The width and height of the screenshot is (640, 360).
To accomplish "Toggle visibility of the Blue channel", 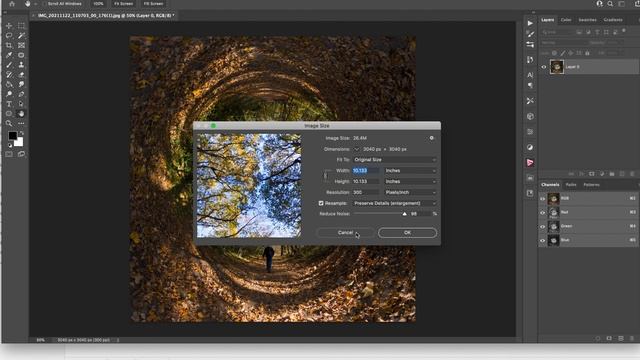I will point(543,240).
